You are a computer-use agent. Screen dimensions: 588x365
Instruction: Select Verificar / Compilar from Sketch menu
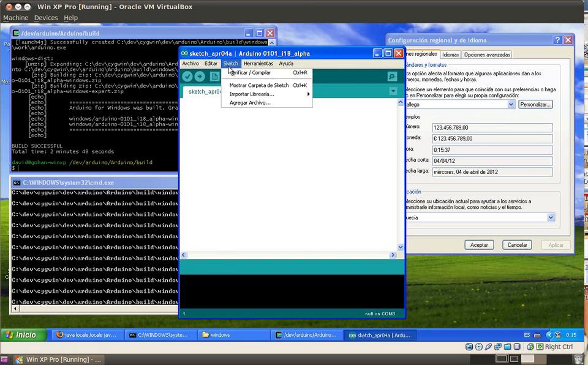pyautogui.click(x=250, y=73)
